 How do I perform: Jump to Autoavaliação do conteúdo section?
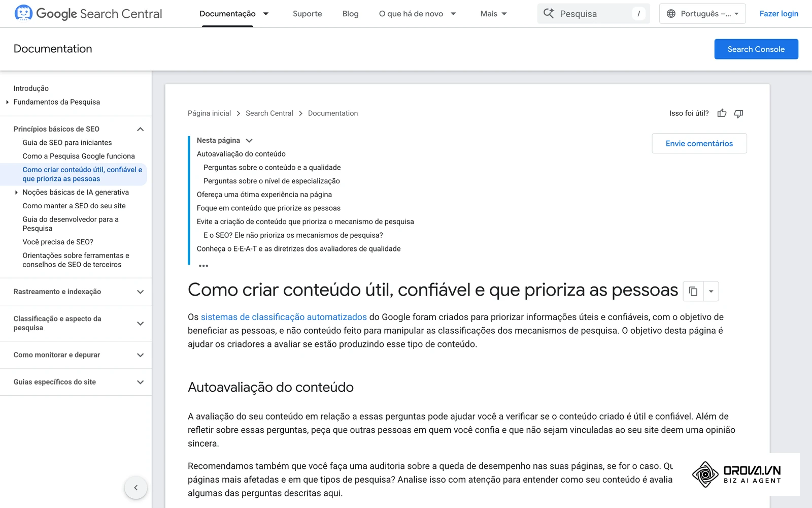tap(241, 154)
